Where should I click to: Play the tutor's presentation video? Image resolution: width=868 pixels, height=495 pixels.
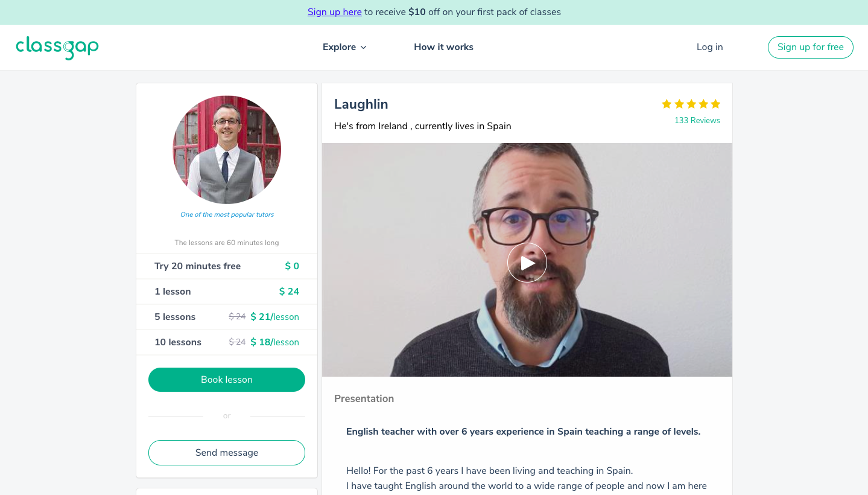click(x=527, y=263)
